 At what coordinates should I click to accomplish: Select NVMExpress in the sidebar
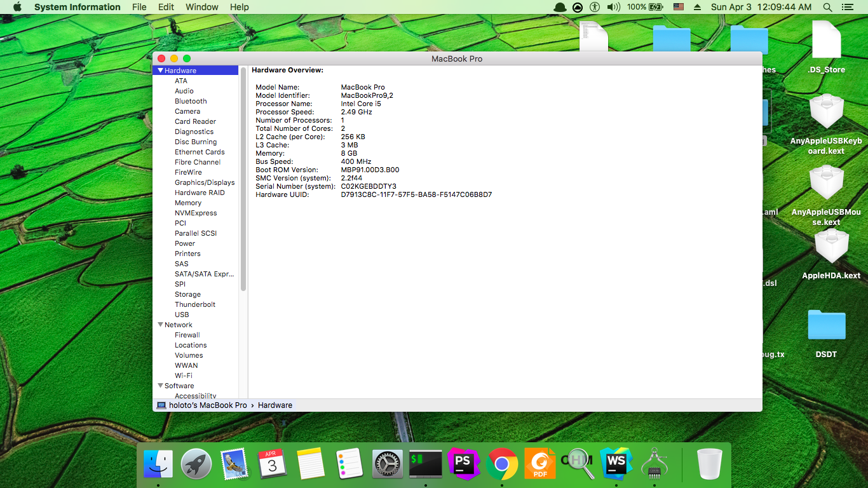coord(196,213)
